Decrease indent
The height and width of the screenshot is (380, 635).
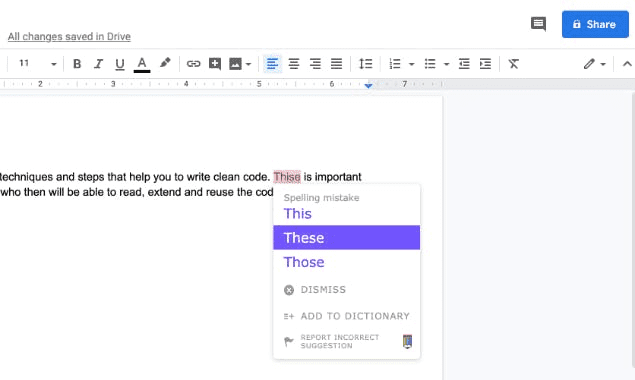click(464, 64)
